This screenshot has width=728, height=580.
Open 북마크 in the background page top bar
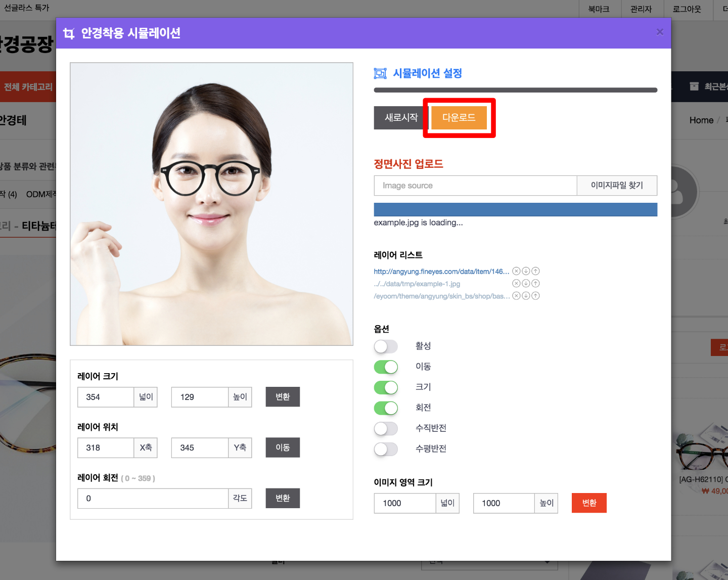coord(599,9)
